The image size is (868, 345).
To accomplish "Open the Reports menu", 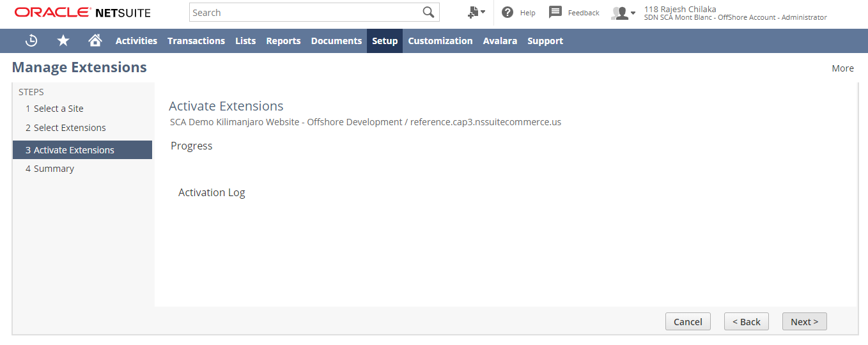I will [x=283, y=41].
